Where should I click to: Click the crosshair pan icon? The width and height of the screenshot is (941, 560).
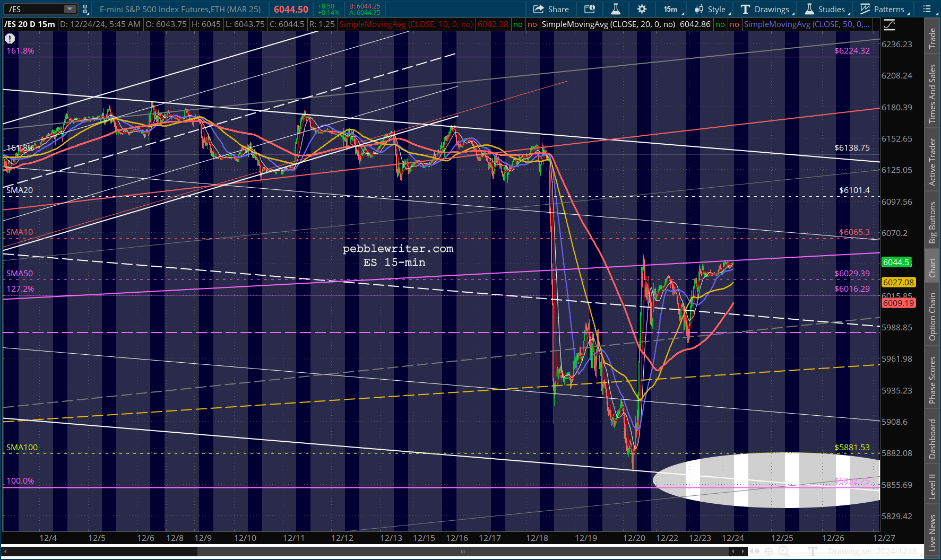click(x=769, y=552)
